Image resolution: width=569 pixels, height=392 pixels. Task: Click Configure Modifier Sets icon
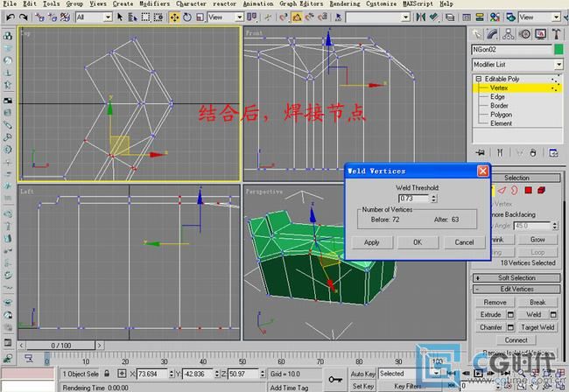[x=553, y=152]
